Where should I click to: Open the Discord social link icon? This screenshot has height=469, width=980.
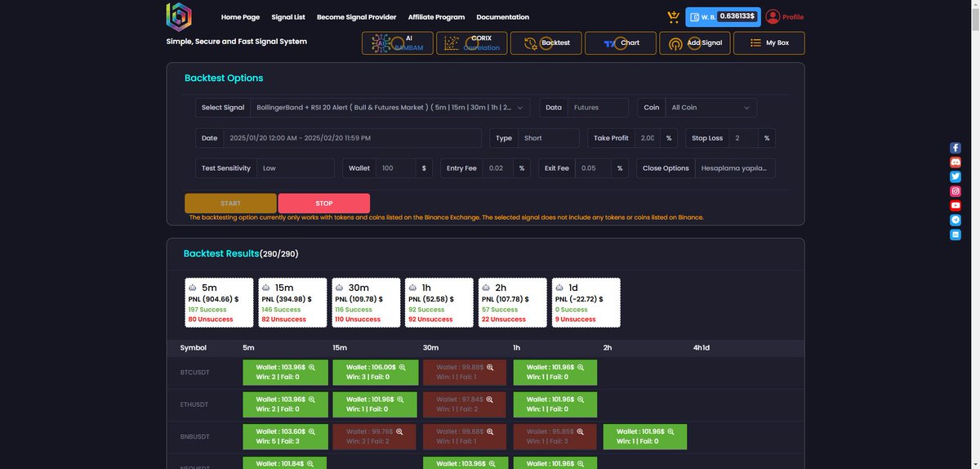[955, 162]
